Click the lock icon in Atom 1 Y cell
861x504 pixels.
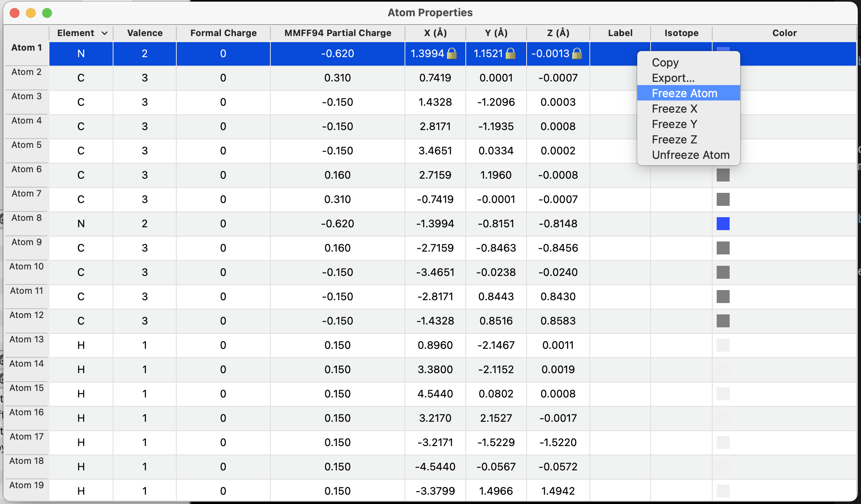tap(511, 53)
